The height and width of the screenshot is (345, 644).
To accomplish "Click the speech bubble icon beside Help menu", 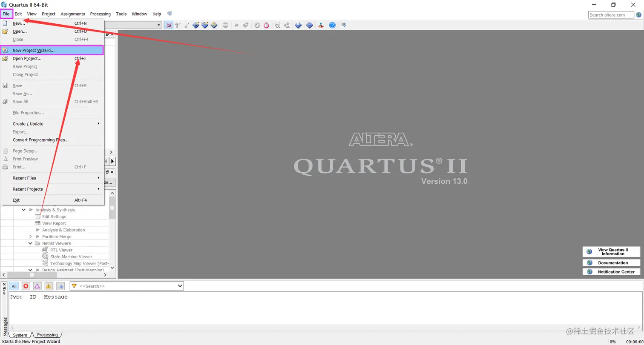I will pos(170,14).
